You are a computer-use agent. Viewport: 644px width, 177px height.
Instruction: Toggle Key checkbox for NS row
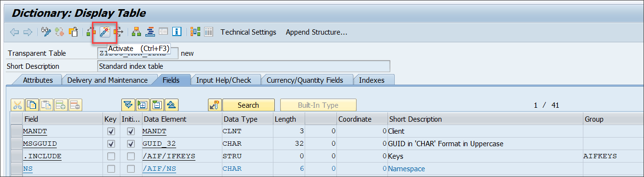[x=111, y=169]
